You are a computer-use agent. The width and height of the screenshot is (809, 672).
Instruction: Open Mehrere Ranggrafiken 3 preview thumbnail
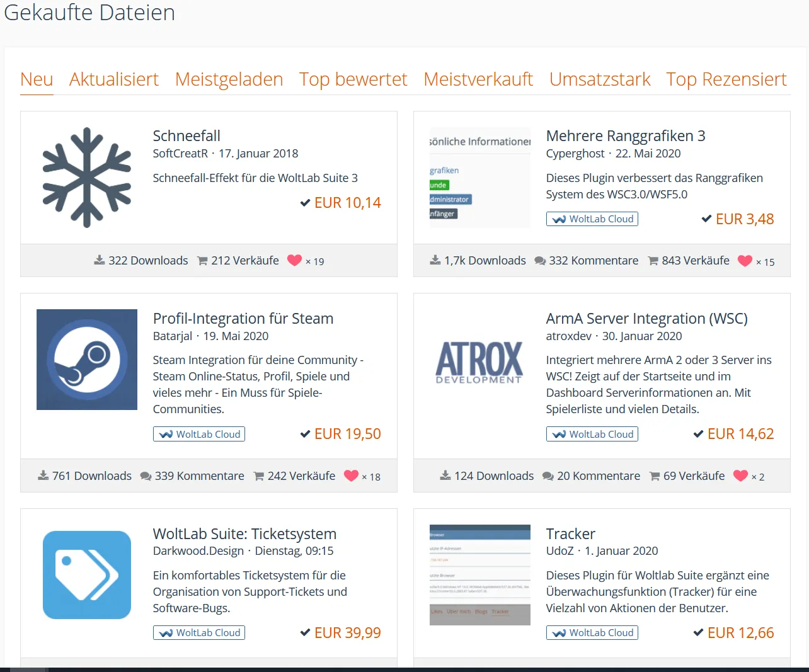pyautogui.click(x=479, y=178)
